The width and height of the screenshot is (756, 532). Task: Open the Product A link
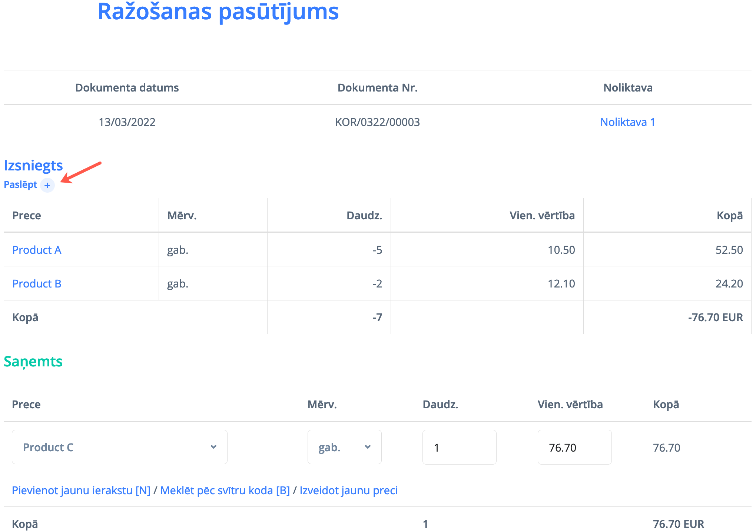click(x=37, y=250)
